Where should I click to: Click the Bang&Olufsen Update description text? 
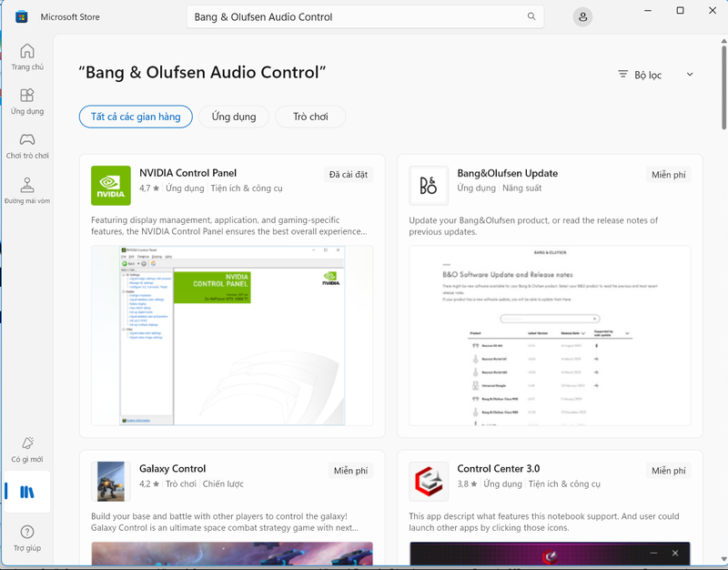[533, 226]
